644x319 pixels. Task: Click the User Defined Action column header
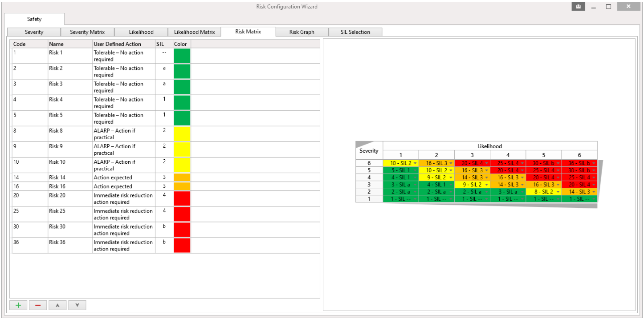coord(124,44)
